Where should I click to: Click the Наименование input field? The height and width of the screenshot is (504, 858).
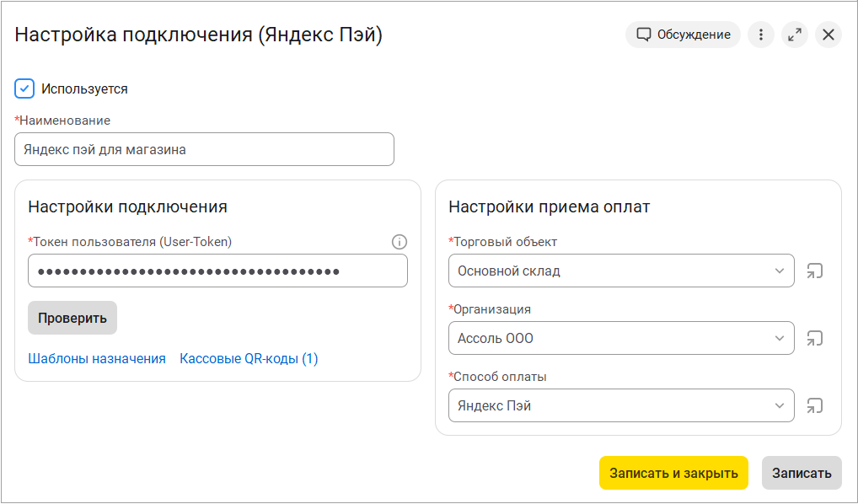pyautogui.click(x=204, y=149)
